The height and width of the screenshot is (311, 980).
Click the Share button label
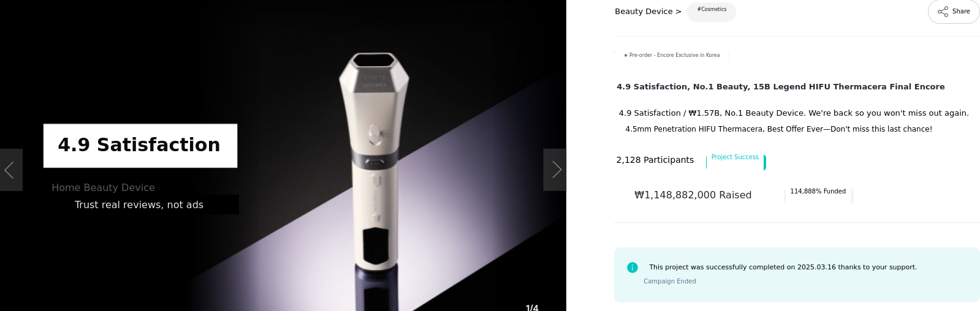point(961,12)
